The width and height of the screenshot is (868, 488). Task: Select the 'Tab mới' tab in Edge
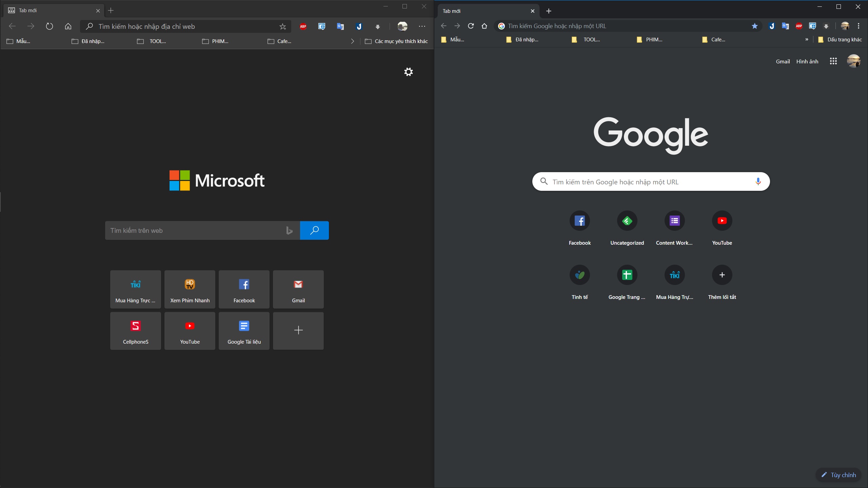[54, 11]
